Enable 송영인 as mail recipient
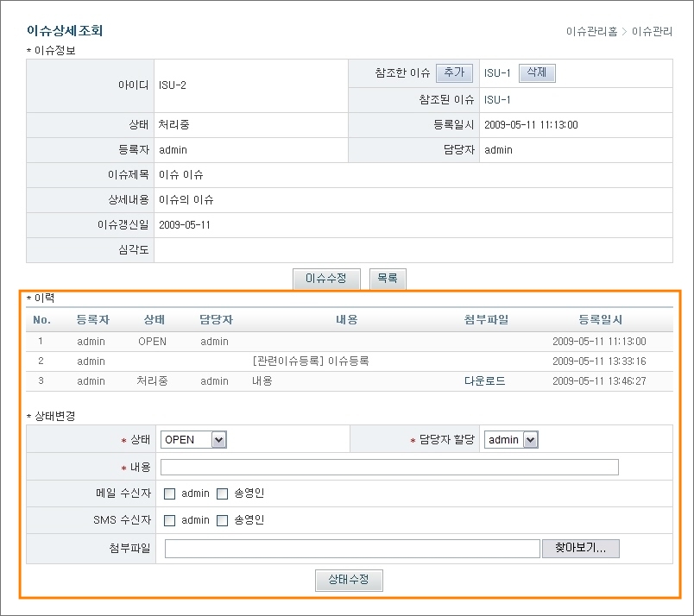 pos(222,493)
